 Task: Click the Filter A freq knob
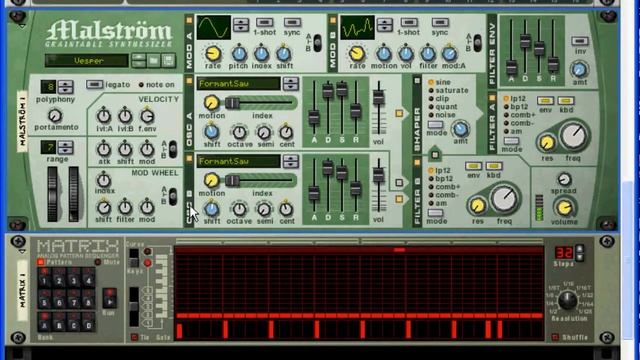click(573, 136)
